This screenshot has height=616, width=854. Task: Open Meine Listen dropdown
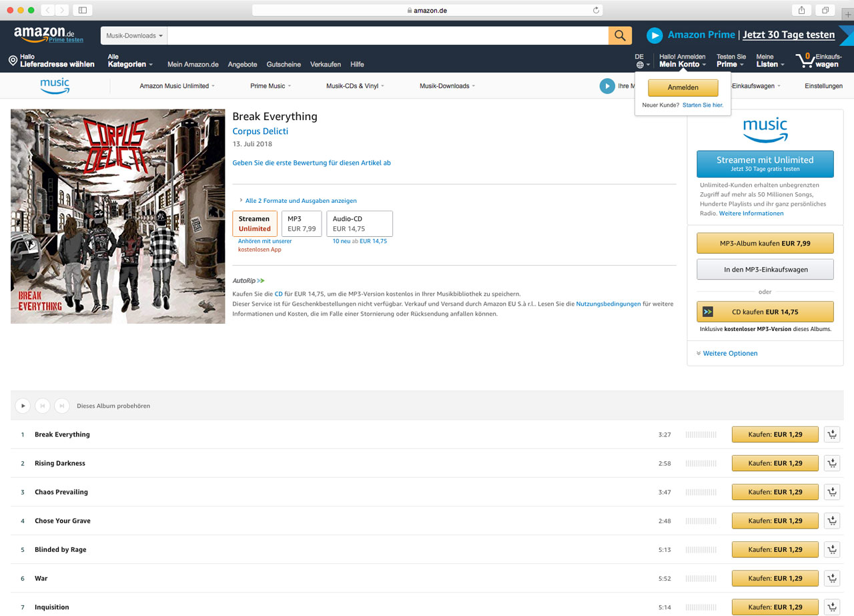coord(770,61)
